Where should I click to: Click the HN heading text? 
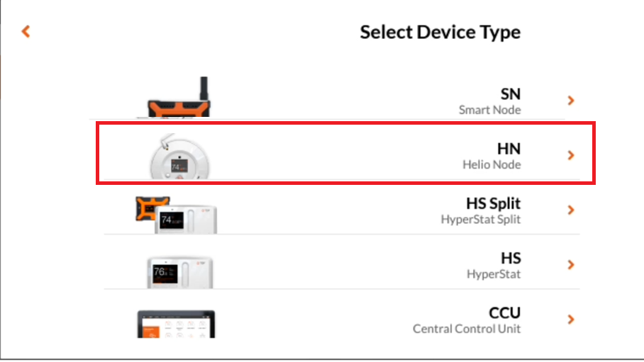pos(509,149)
